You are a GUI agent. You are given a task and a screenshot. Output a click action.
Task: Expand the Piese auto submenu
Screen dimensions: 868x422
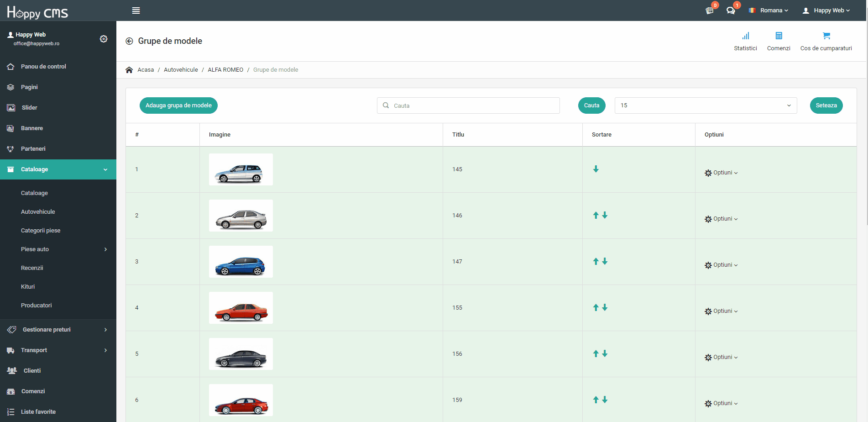pos(58,249)
